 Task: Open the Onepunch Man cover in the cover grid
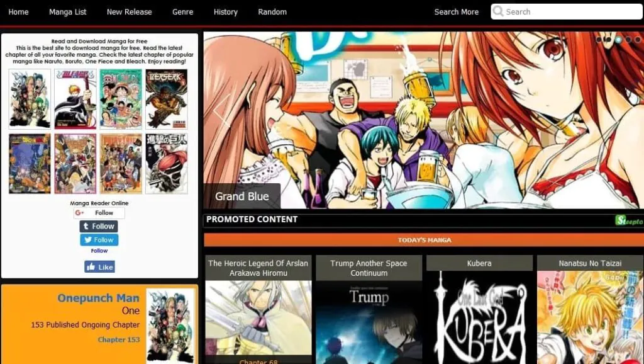[30, 99]
